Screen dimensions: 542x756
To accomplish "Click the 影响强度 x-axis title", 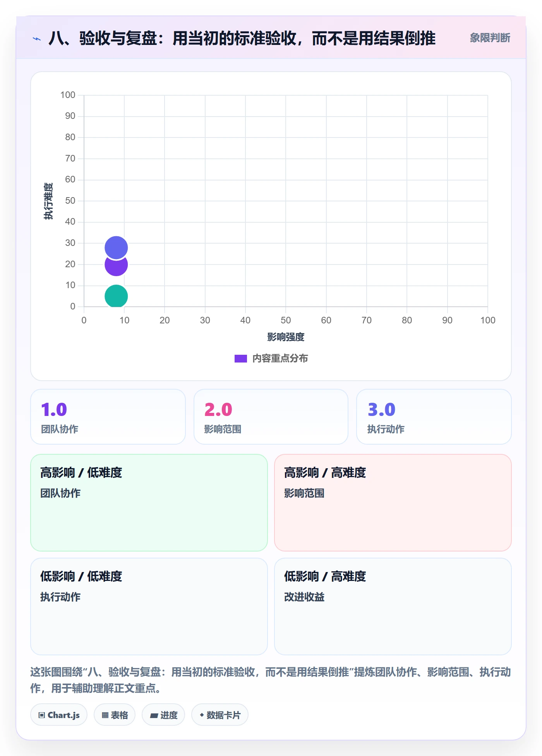I will (286, 337).
